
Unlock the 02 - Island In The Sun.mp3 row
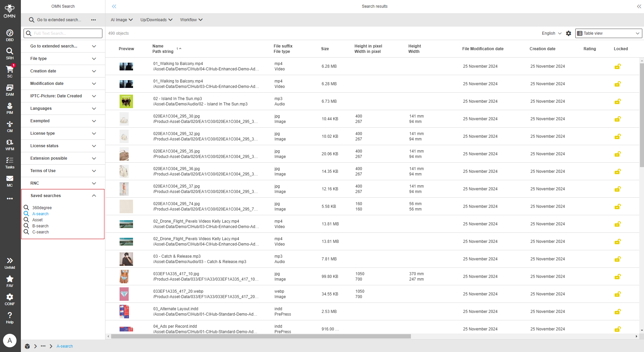click(x=617, y=101)
